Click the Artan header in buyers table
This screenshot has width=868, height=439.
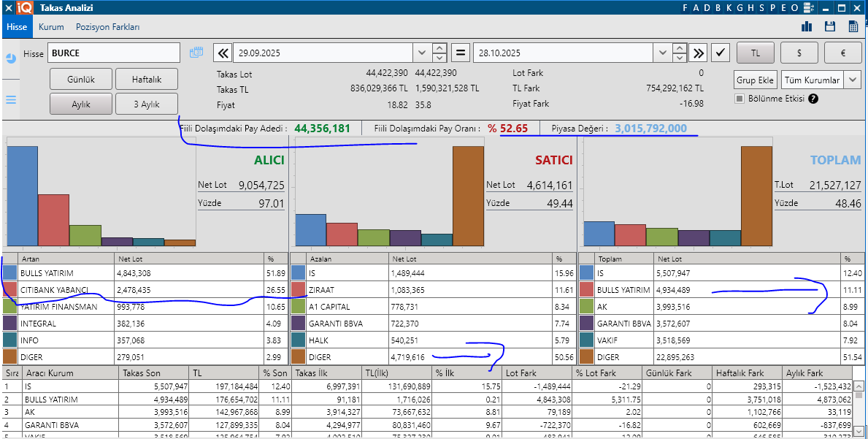(66, 259)
